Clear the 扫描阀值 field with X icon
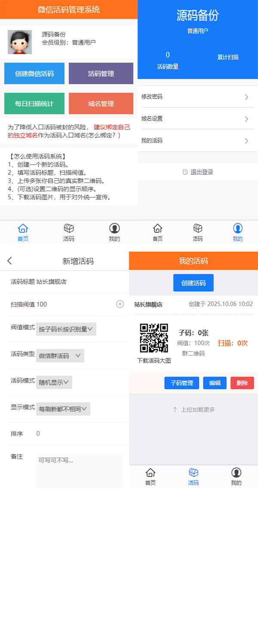The image size is (258, 644). click(x=120, y=304)
